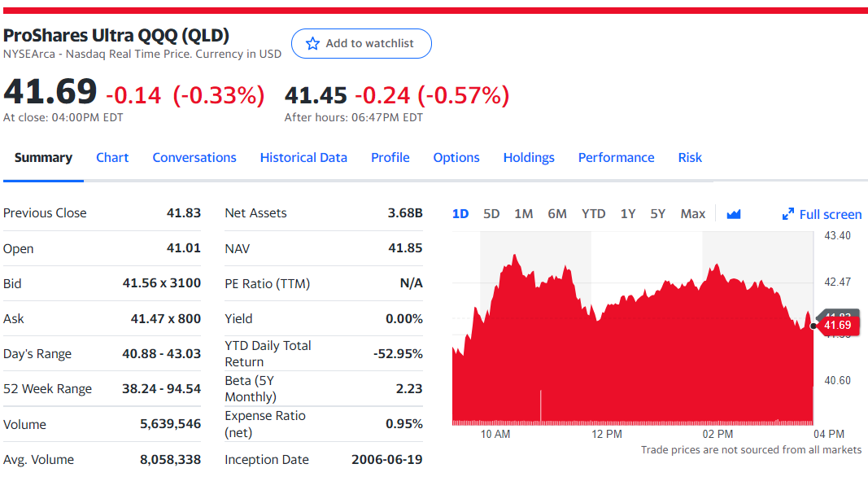Go to the Historical Data tab
The height and width of the screenshot is (477, 868).
[303, 157]
